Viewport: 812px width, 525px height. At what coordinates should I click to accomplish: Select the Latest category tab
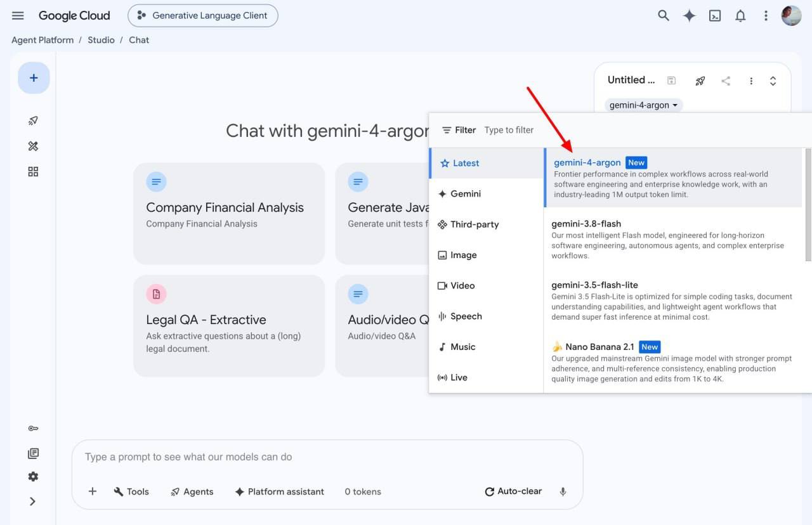[x=487, y=163]
